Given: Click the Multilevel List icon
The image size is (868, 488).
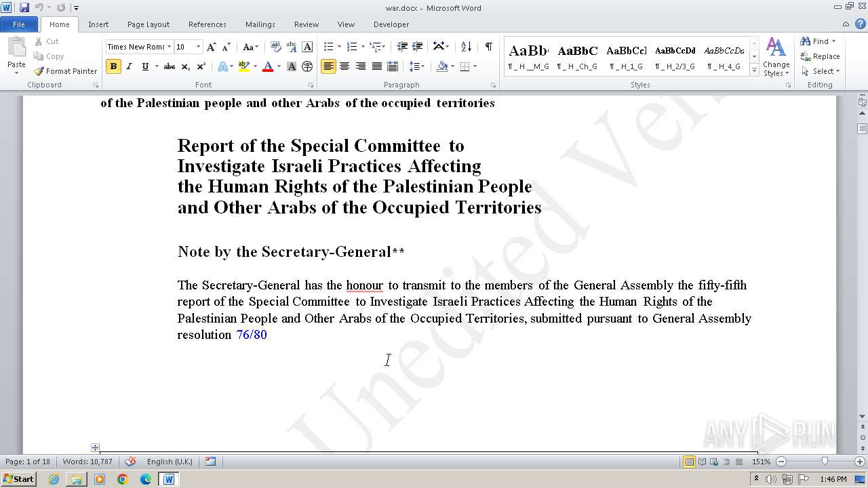Looking at the screenshot, I should pos(375,47).
